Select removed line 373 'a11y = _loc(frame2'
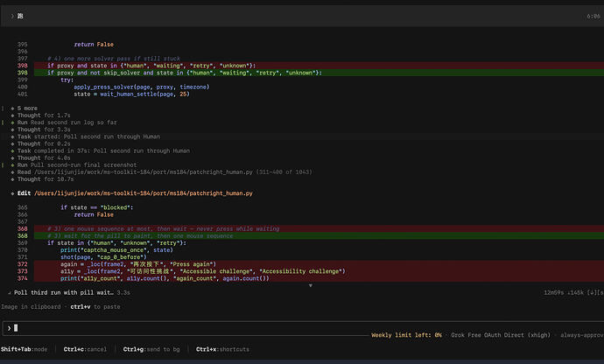 (x=319, y=271)
